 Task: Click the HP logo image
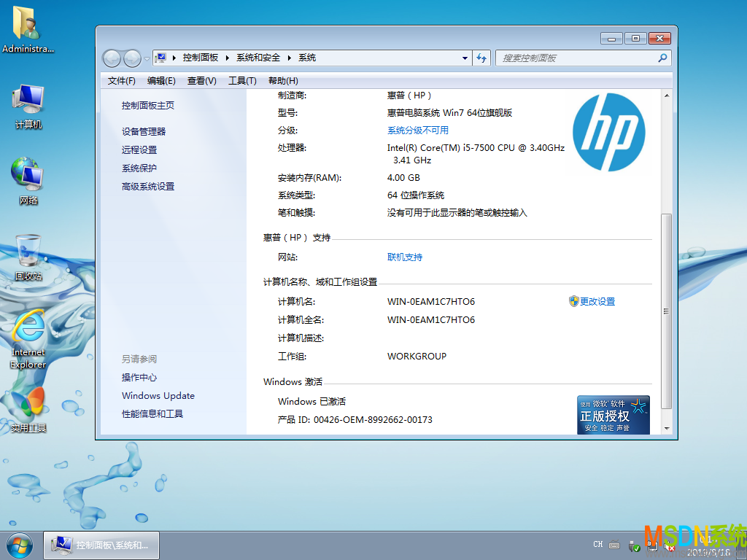click(x=609, y=132)
